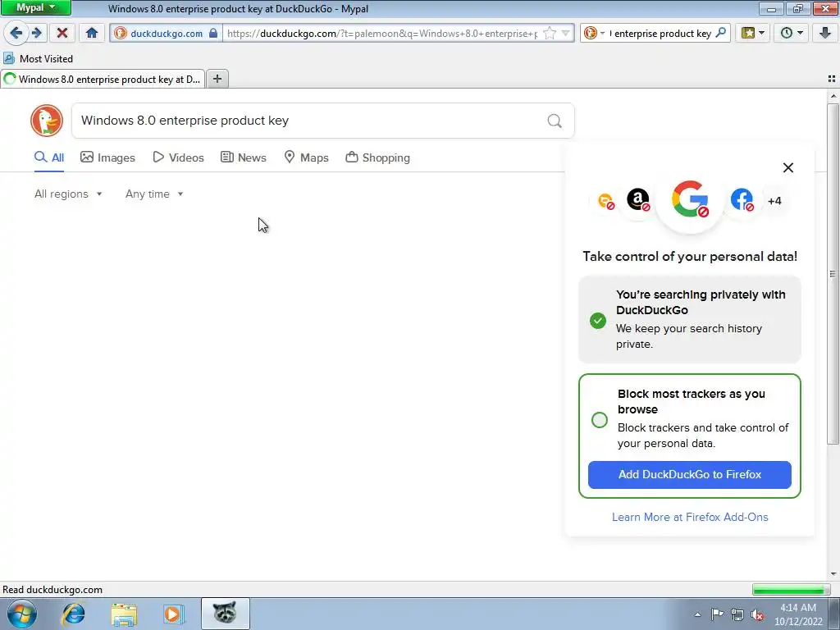Click the empty Block most trackers circle
Image resolution: width=840 pixels, height=630 pixels.
(x=600, y=419)
